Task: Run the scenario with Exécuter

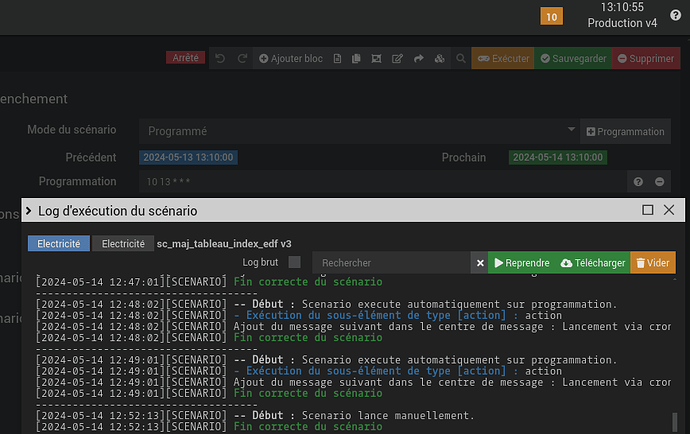Action: click(x=503, y=58)
